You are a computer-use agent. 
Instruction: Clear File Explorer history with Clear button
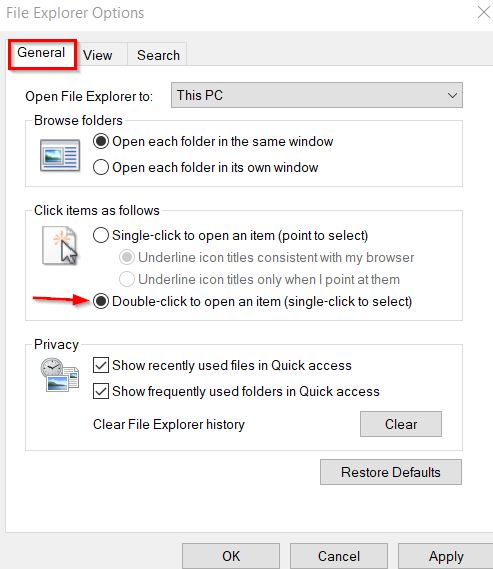click(401, 424)
